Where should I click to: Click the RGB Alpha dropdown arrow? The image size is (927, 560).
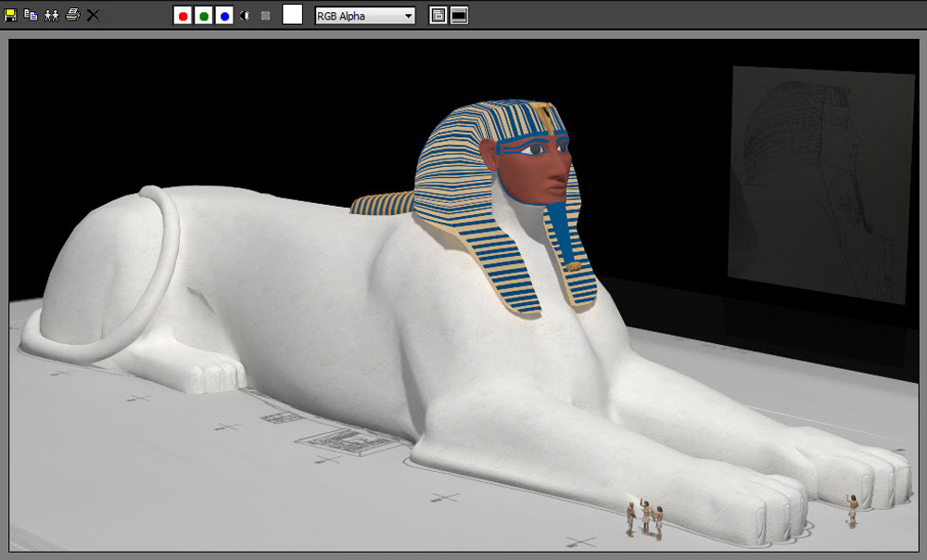(x=408, y=16)
